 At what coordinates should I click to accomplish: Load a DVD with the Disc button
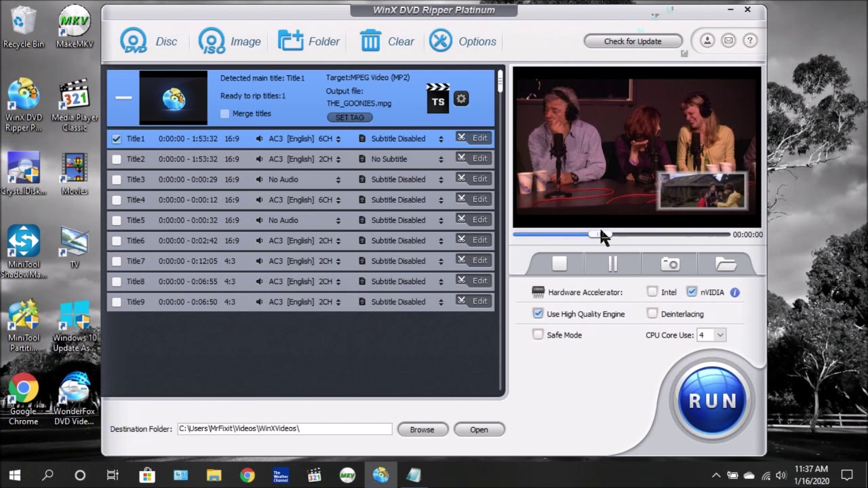pos(149,41)
